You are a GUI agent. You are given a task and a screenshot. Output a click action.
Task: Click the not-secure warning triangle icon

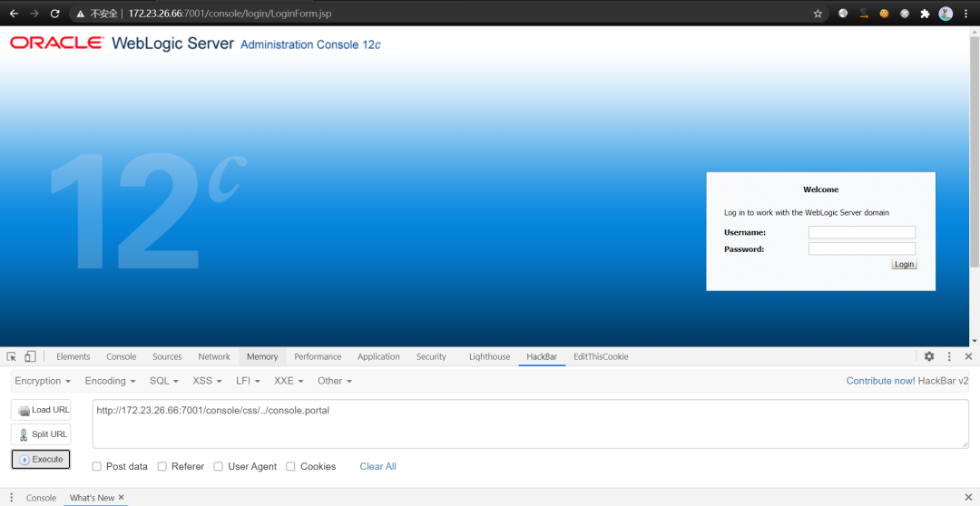[x=81, y=14]
